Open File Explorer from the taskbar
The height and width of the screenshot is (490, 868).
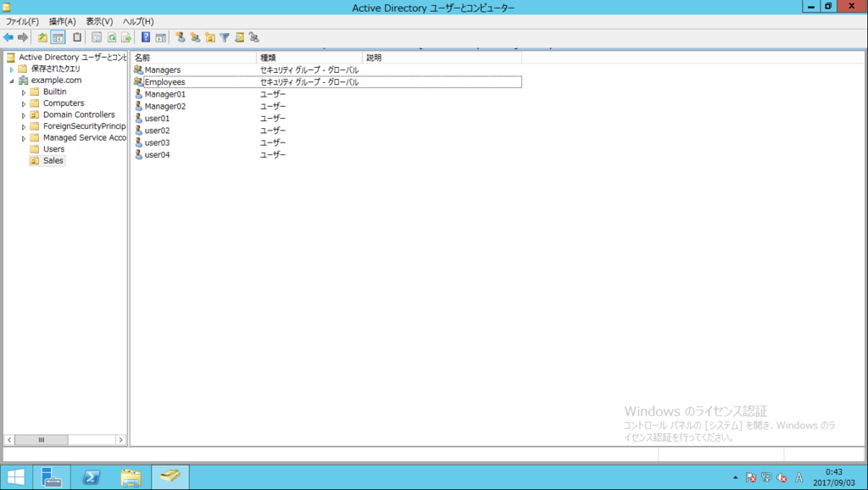[131, 477]
